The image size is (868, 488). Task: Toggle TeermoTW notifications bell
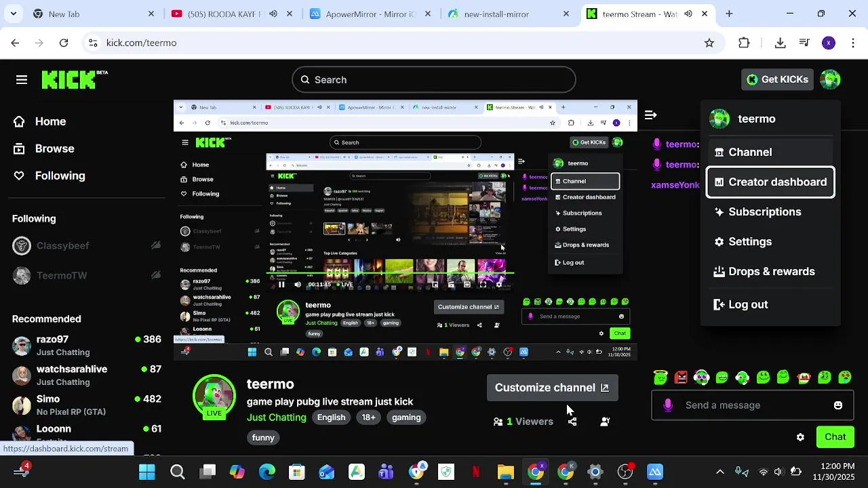pyautogui.click(x=156, y=275)
